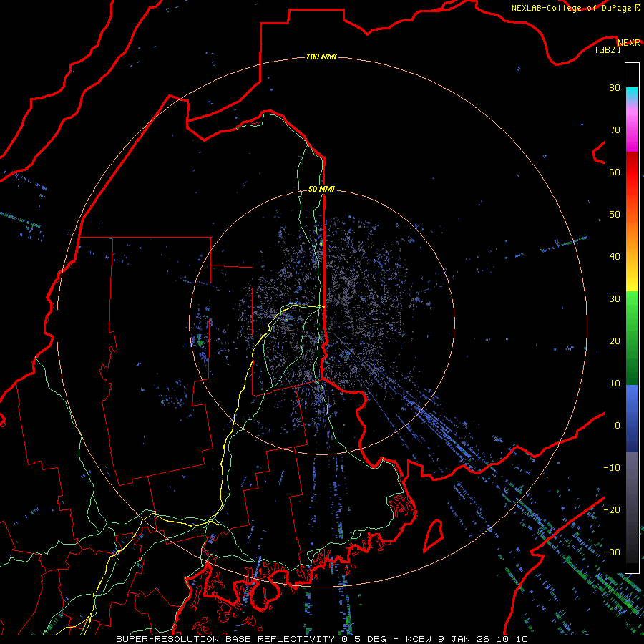This screenshot has width=644, height=644.
Task: Click the 60 dBZ scale value
Action: 615,172
